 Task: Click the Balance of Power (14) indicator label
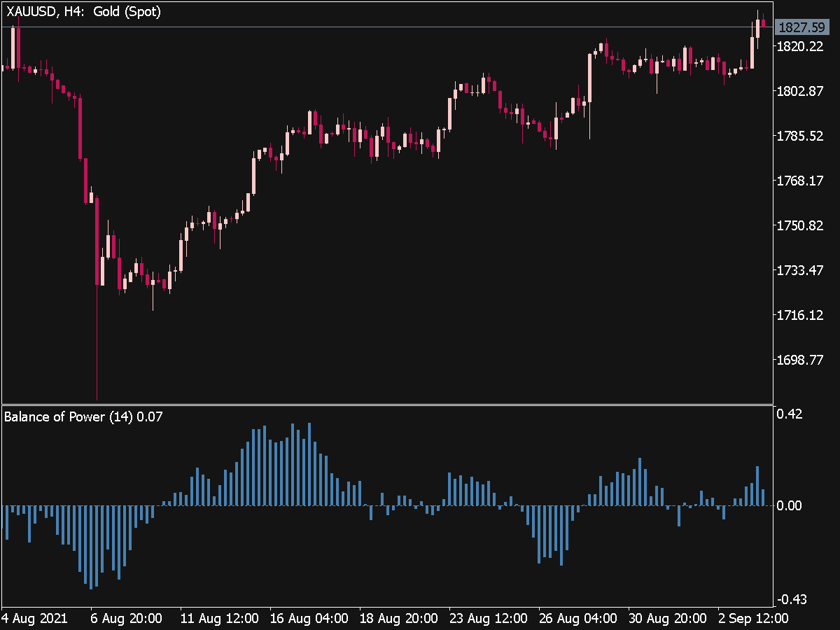point(83,417)
